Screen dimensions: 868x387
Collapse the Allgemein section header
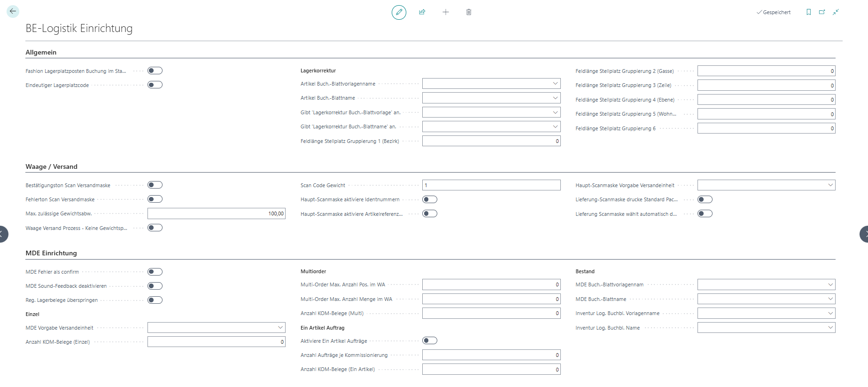pyautogui.click(x=41, y=52)
